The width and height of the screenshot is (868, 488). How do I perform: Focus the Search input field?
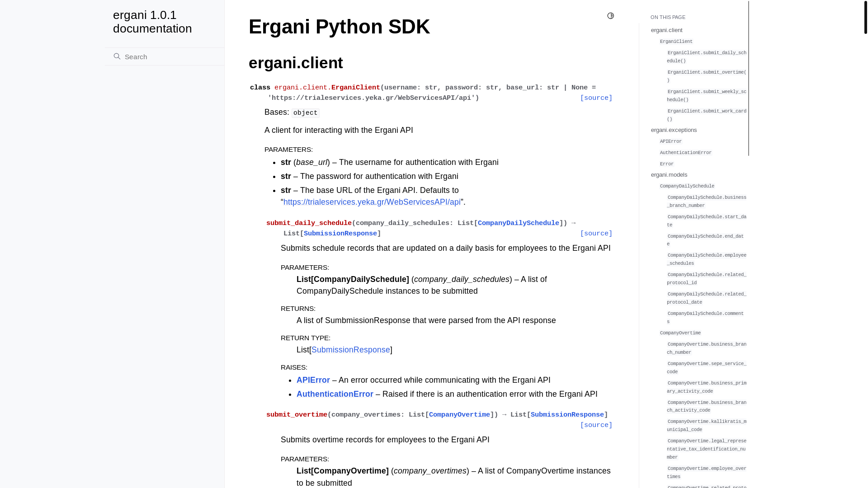click(165, 56)
